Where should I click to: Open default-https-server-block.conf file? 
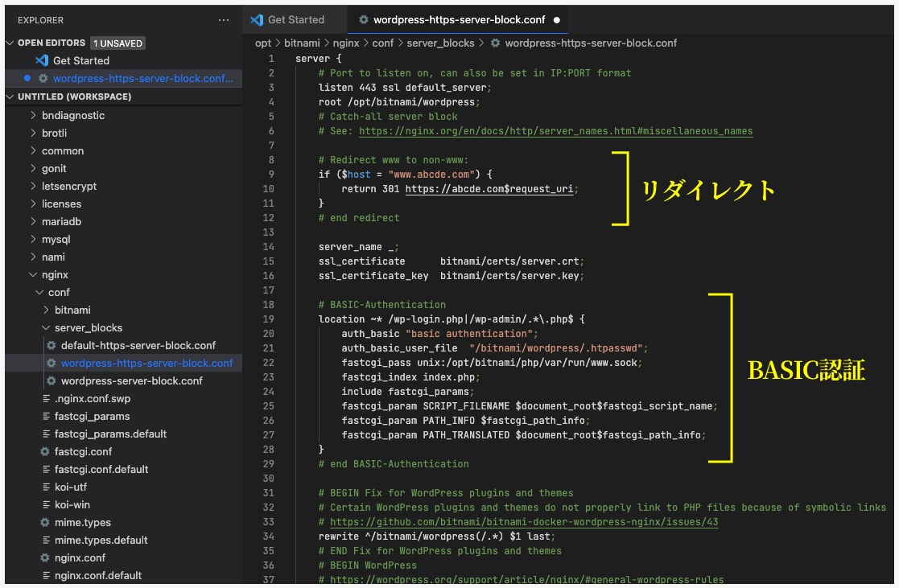pos(138,346)
